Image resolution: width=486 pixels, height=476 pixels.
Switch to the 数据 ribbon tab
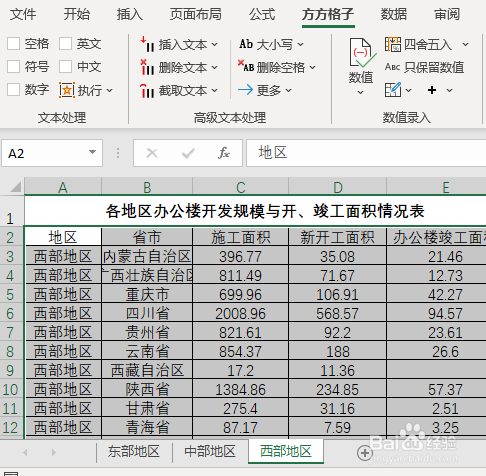pyautogui.click(x=394, y=14)
